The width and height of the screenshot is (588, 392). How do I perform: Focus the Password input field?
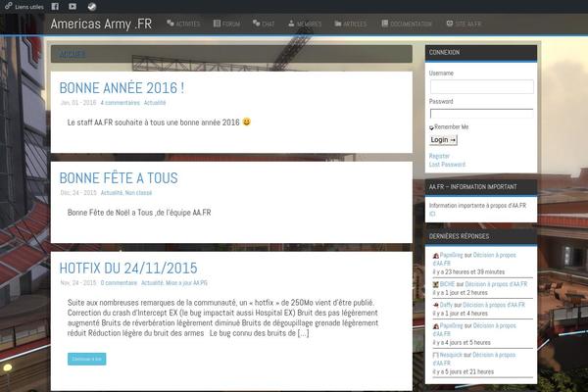pyautogui.click(x=482, y=114)
